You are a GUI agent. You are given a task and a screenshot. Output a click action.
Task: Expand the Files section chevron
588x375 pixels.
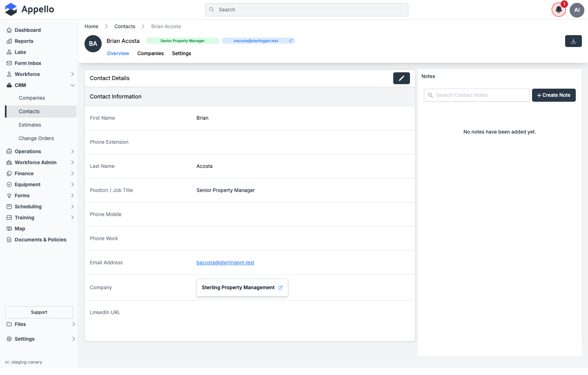tap(73, 324)
